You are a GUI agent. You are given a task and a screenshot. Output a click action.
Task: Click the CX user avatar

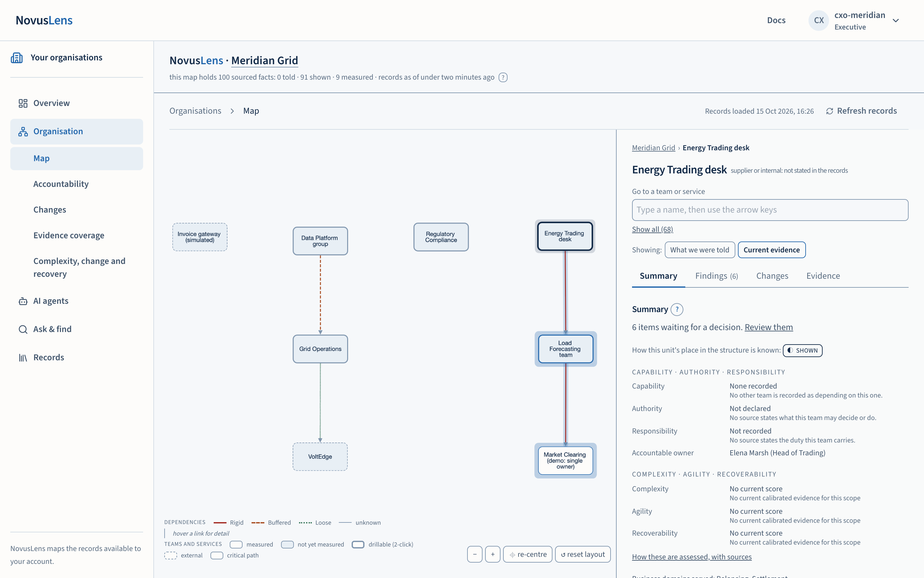point(819,21)
